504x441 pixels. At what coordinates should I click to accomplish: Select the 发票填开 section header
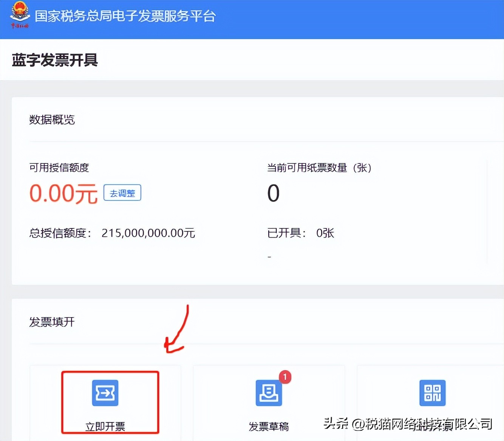pos(52,322)
